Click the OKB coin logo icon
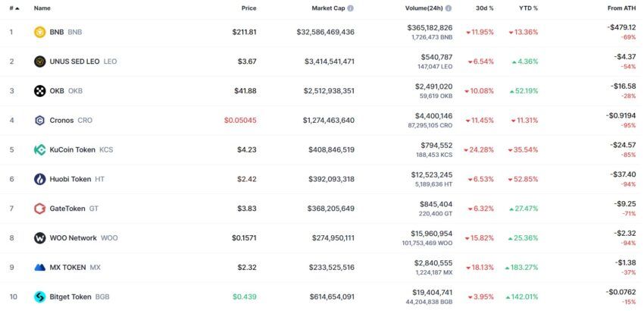Viewport: 644px width, 311px height. [40, 91]
